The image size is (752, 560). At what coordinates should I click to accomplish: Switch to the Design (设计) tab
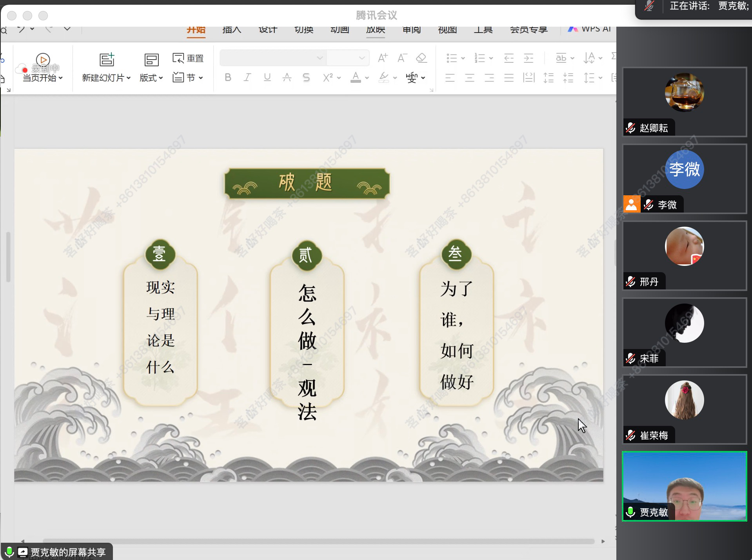click(x=268, y=30)
